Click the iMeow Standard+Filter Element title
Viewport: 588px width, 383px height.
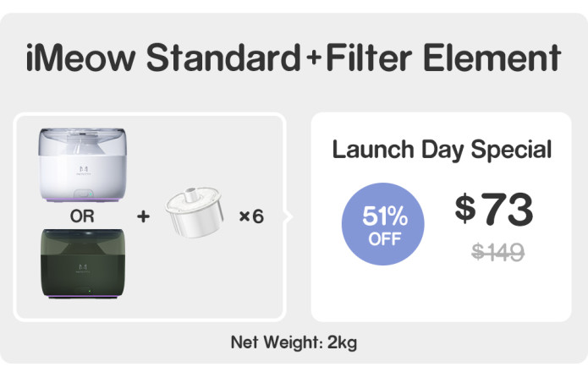294,57
